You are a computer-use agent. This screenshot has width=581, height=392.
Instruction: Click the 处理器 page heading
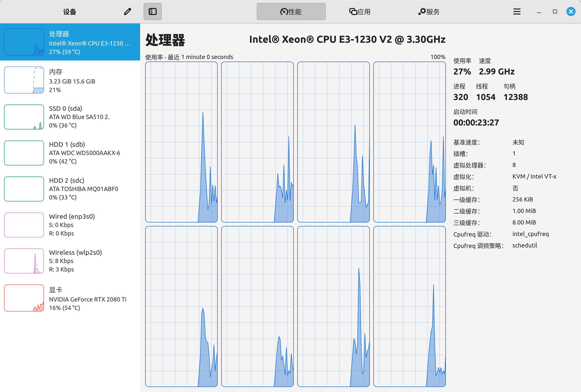tap(165, 40)
